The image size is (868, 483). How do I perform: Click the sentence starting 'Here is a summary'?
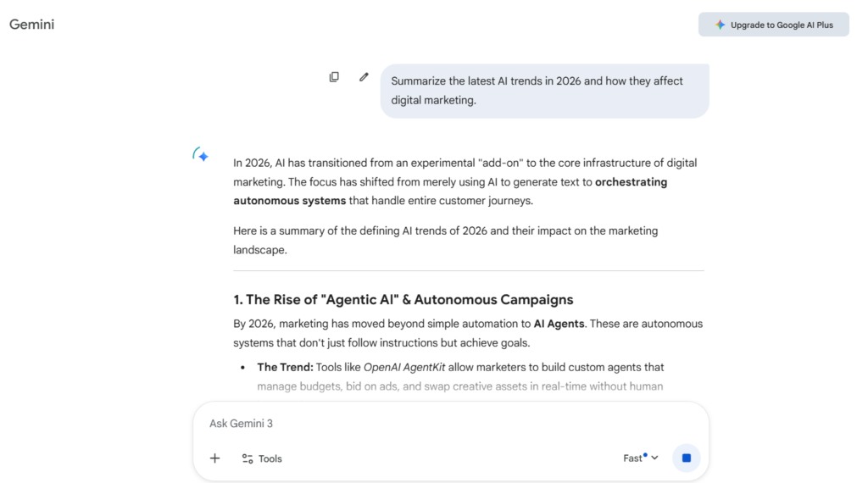coord(446,240)
